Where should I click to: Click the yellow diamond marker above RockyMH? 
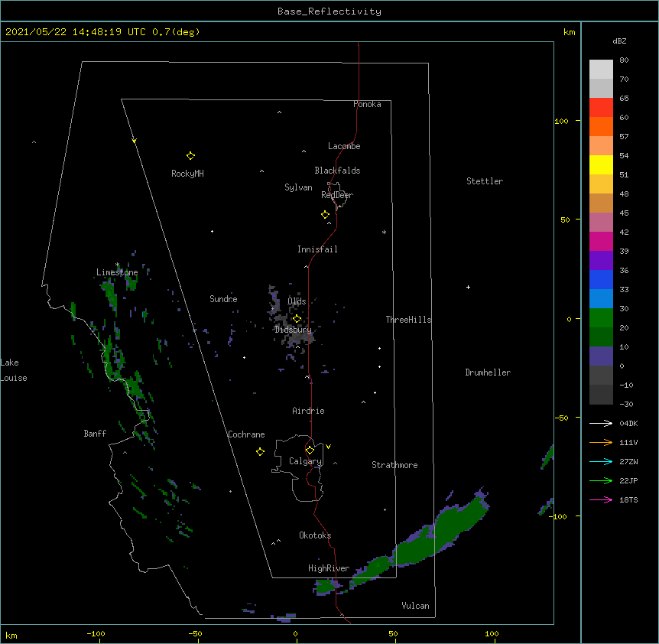(190, 156)
